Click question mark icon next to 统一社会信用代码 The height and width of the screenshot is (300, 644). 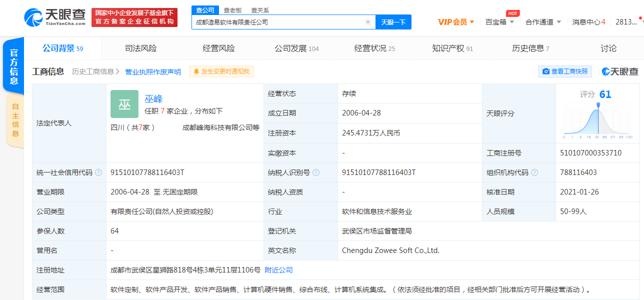98,172
